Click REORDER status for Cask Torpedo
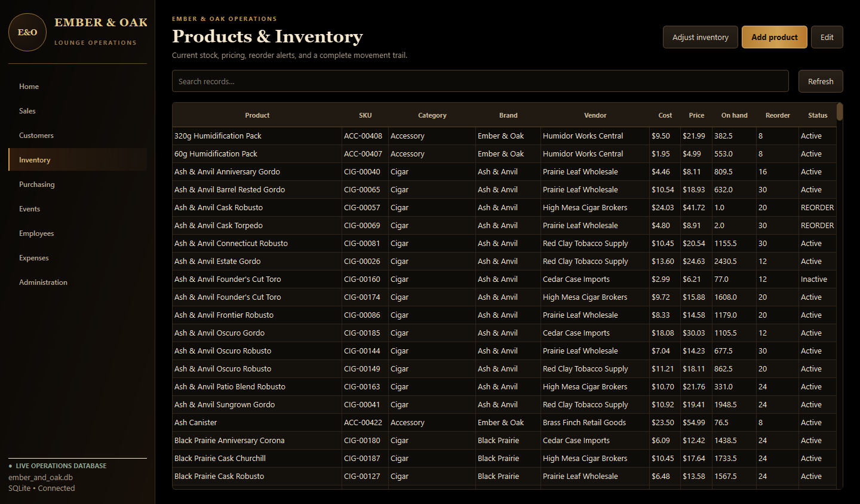The width and height of the screenshot is (860, 504). (x=818, y=226)
